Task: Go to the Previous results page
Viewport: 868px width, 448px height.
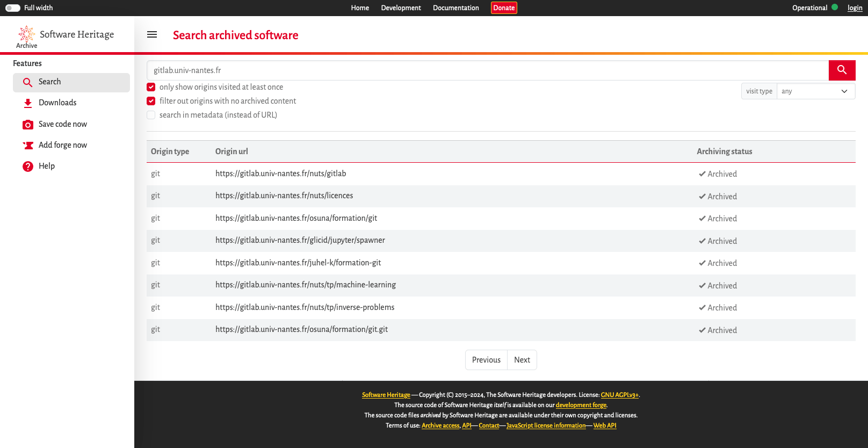Action: tap(486, 360)
